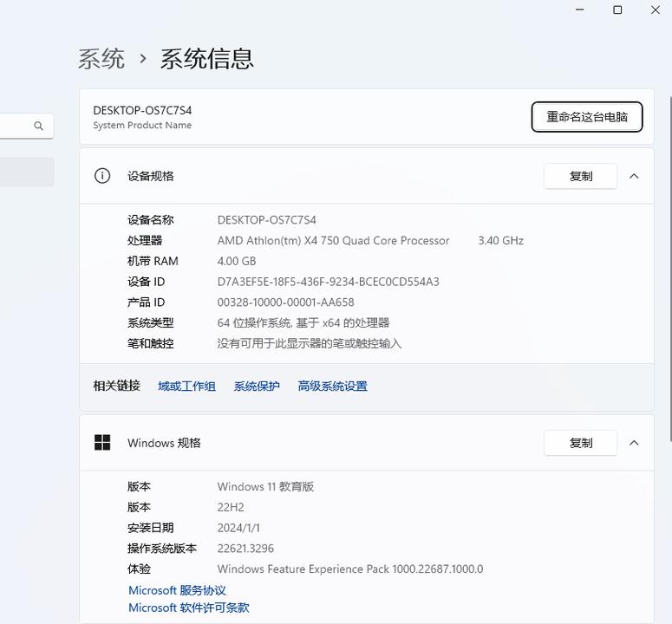Viewport: 672px width, 624px height.
Task: Click the Windows 规格 section header text
Action: coord(164,443)
